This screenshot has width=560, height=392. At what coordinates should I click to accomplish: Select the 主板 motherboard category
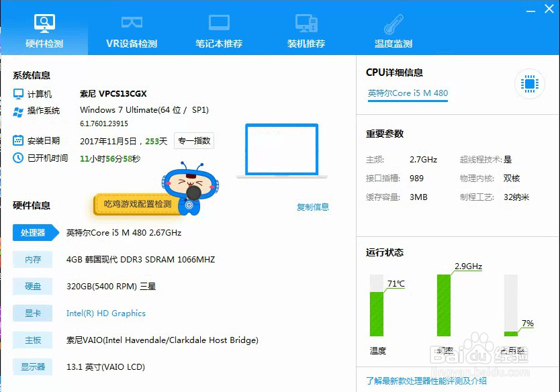tap(32, 340)
